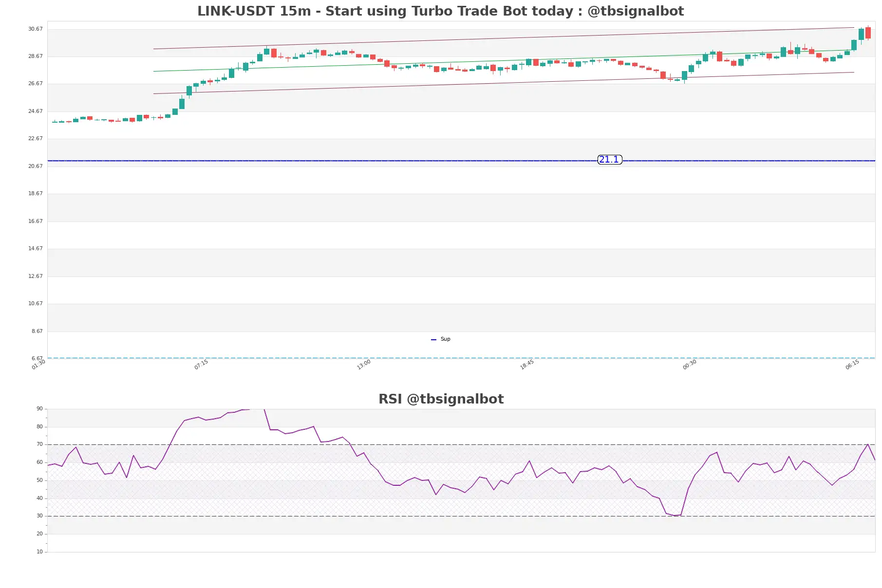
Task: Click the RSI axis value 60
Action: pos(39,462)
